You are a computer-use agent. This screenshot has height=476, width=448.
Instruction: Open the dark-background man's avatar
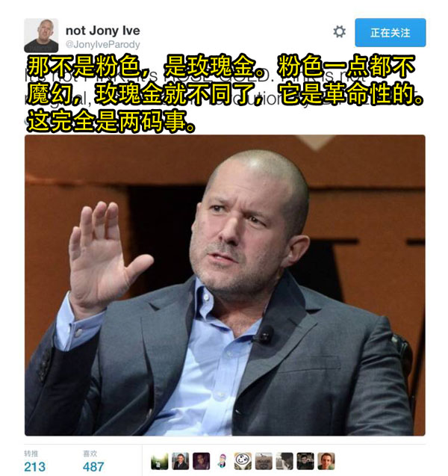305,461
